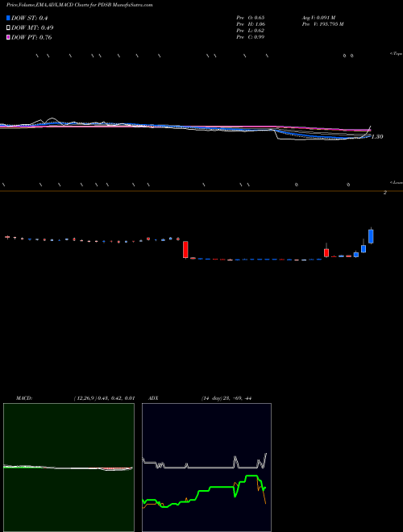This screenshot has width=403, height=532.
Task: Click the 'Avg V: 0.091 M' value
Action: tap(318, 18)
